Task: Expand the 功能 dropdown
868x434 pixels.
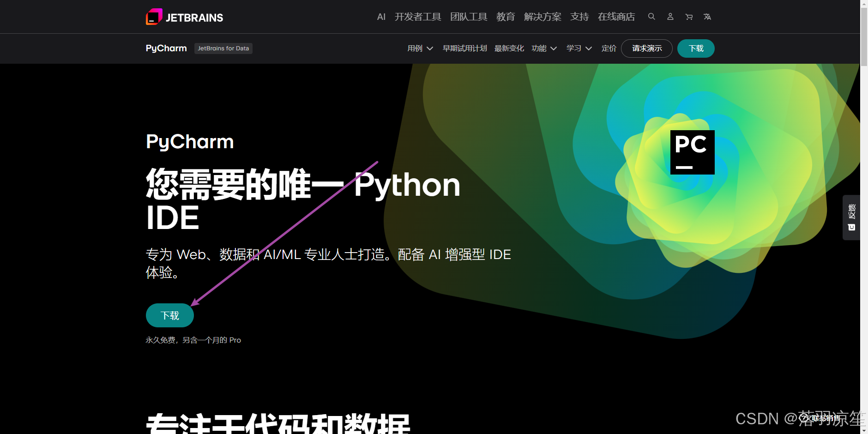Action: click(x=544, y=48)
